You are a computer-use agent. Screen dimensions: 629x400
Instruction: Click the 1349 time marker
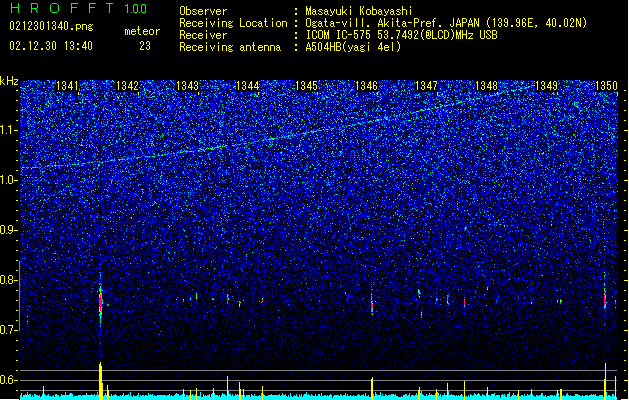click(x=546, y=86)
